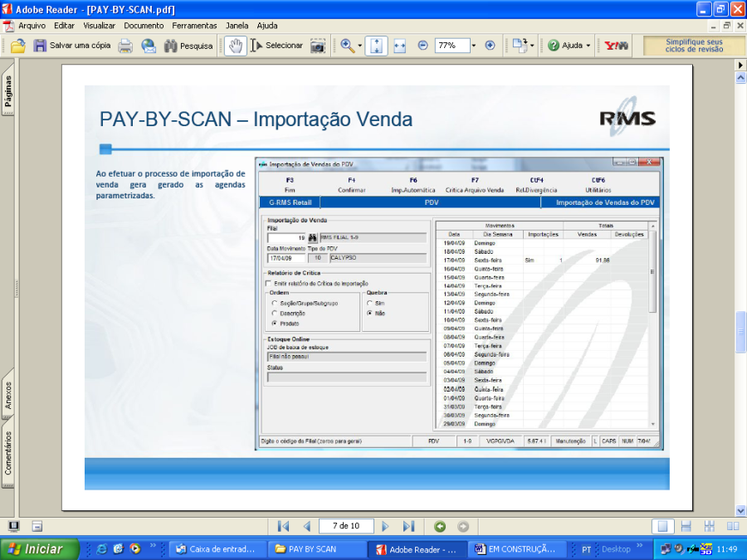Click the Fit Width button
This screenshot has width=747, height=560.
click(x=400, y=46)
